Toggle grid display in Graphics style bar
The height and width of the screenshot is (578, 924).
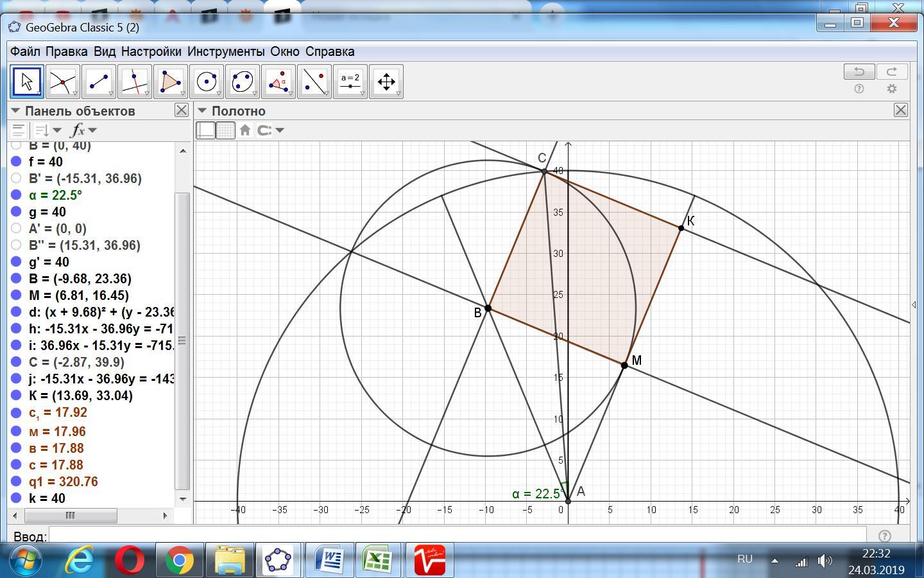(225, 130)
